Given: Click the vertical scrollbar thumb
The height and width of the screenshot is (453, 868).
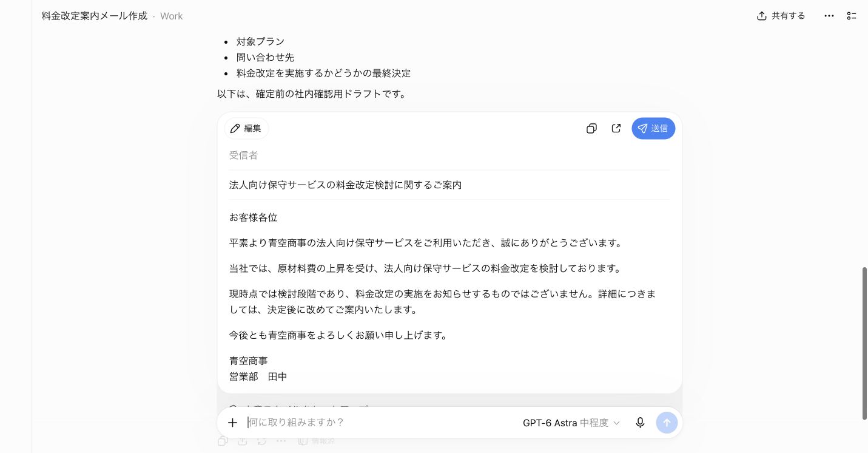Looking at the screenshot, I should [x=864, y=343].
